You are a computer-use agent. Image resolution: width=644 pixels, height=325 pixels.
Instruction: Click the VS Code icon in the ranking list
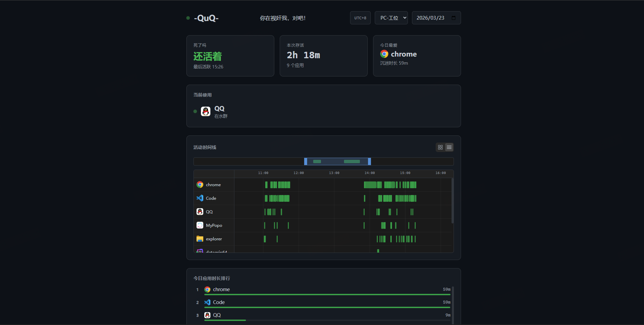(x=207, y=302)
